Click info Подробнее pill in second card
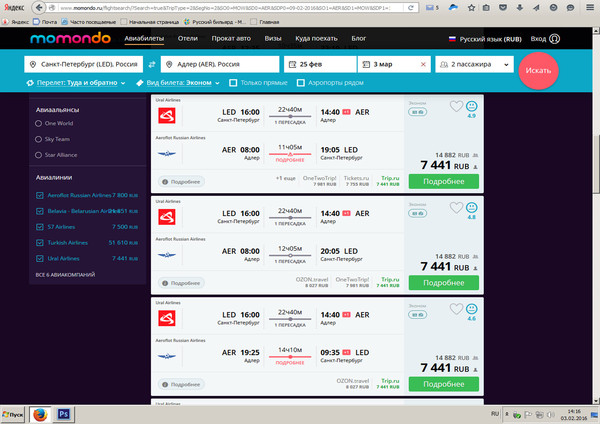The width and height of the screenshot is (600, 424). [x=181, y=283]
